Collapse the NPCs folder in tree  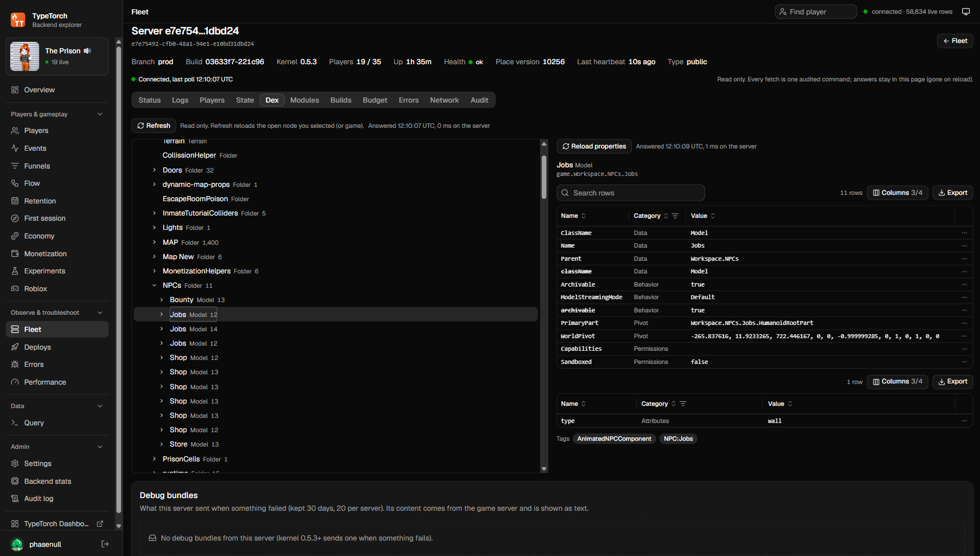point(154,285)
